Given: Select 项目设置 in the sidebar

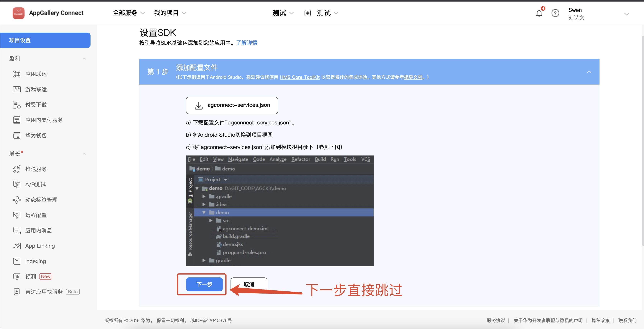Looking at the screenshot, I should point(45,40).
